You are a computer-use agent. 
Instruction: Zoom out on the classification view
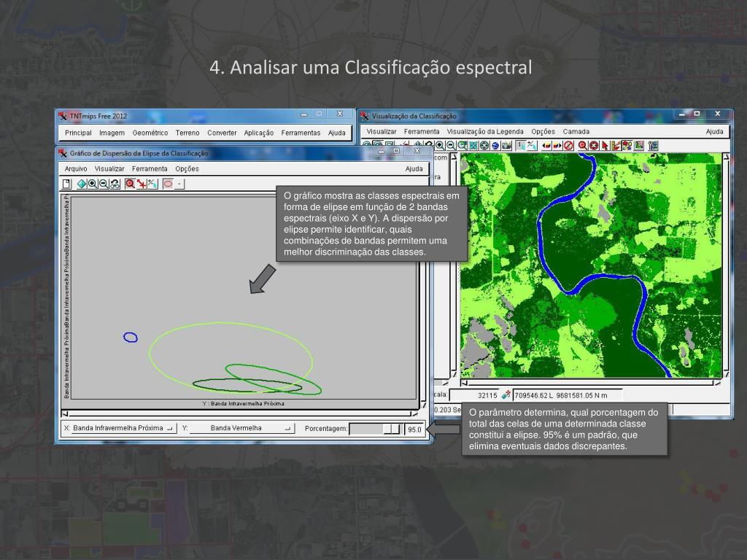click(x=451, y=146)
